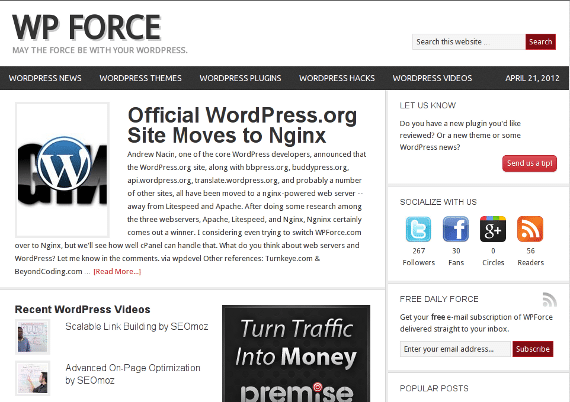
Task: Follow the Read More link
Action: tap(117, 272)
